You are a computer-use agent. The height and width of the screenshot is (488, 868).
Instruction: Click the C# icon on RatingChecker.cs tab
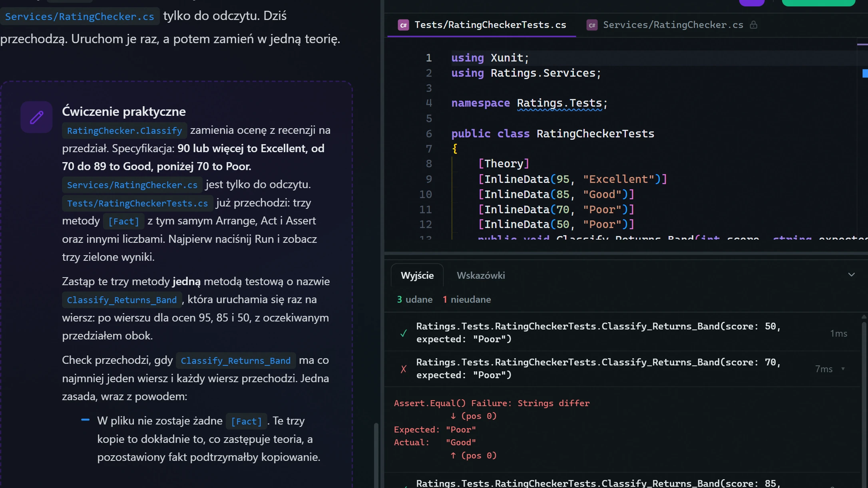pos(592,25)
